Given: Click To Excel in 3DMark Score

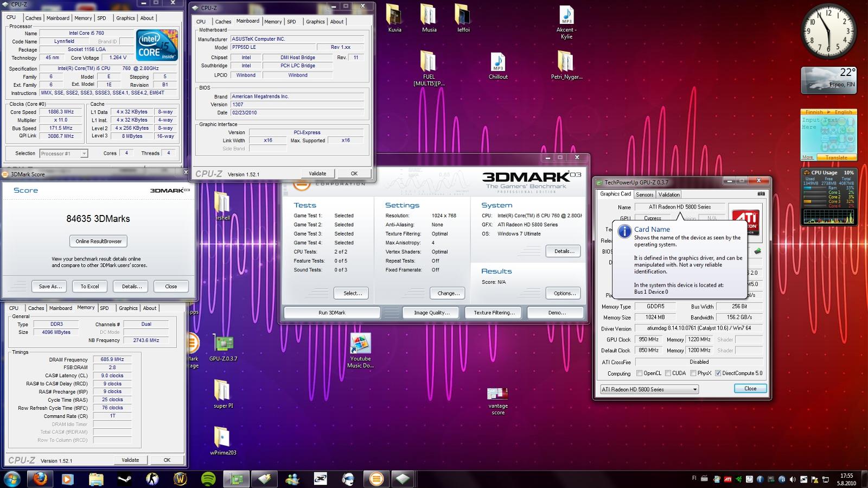Looking at the screenshot, I should click(x=90, y=286).
